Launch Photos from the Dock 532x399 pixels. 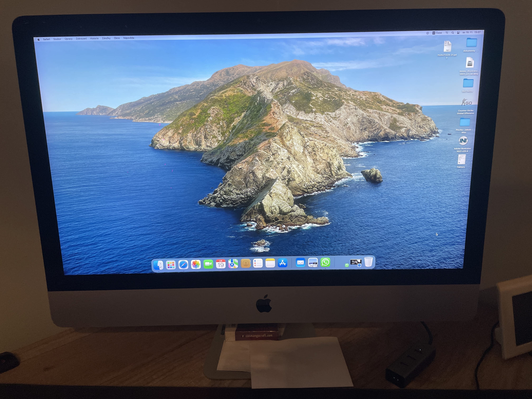click(196, 265)
